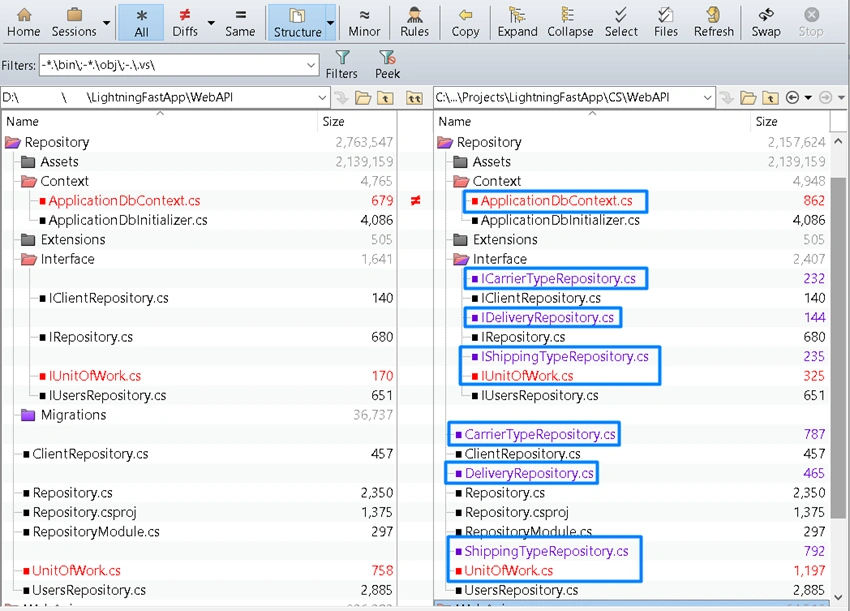Sort left pane by Size column
The width and height of the screenshot is (850, 611).
tap(357, 121)
